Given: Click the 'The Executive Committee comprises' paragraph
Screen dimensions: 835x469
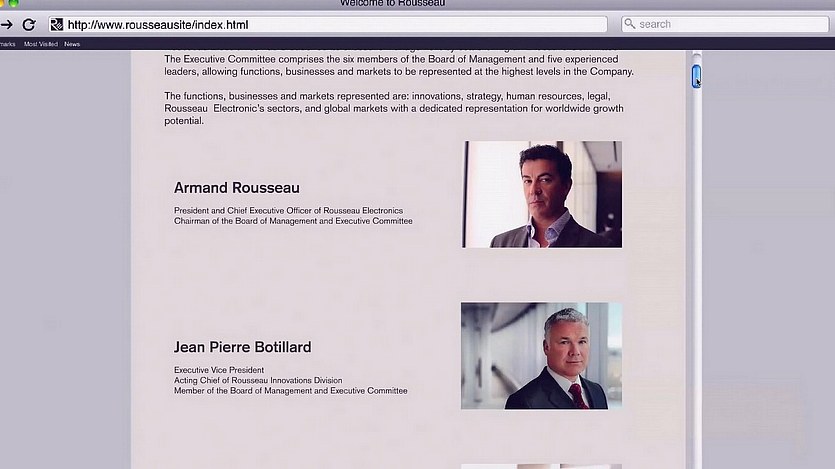Looking at the screenshot, I should point(399,65).
